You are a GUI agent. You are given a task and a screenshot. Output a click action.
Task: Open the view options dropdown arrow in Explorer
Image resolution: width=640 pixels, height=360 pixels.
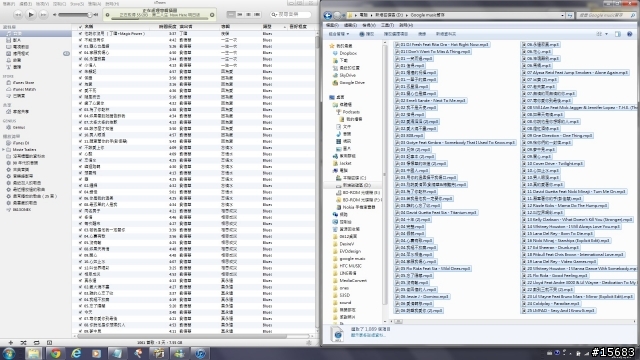(607, 34)
